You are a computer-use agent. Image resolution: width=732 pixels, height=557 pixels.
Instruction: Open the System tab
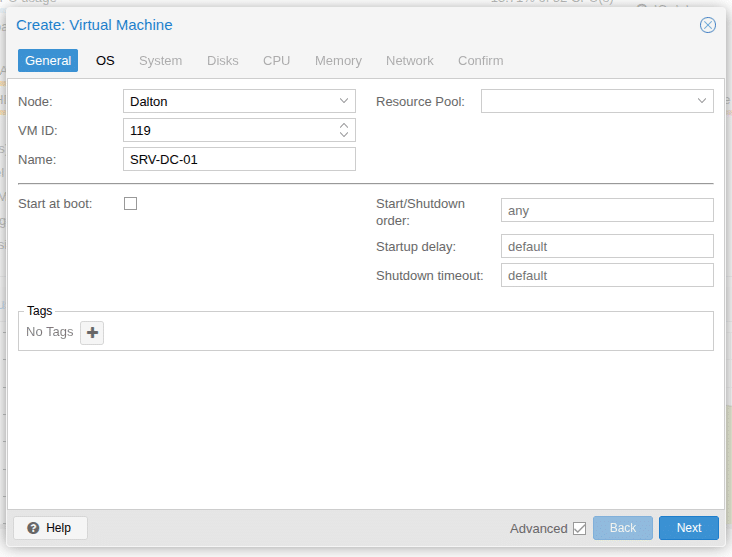(160, 61)
